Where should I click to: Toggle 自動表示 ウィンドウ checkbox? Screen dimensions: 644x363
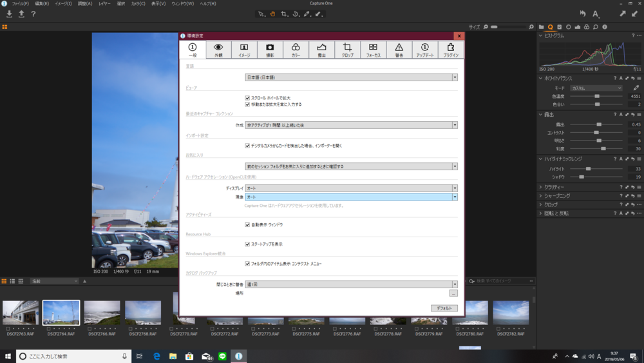247,225
